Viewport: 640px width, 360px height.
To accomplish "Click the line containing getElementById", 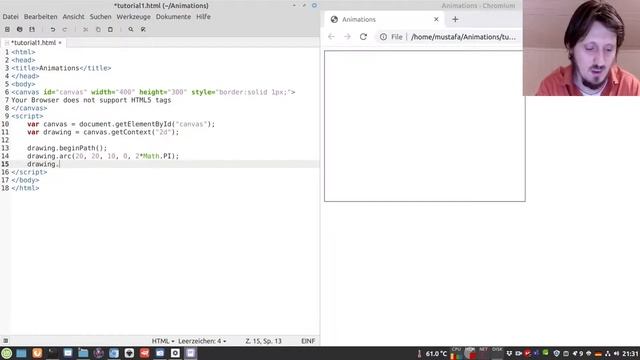I will coord(121,124).
